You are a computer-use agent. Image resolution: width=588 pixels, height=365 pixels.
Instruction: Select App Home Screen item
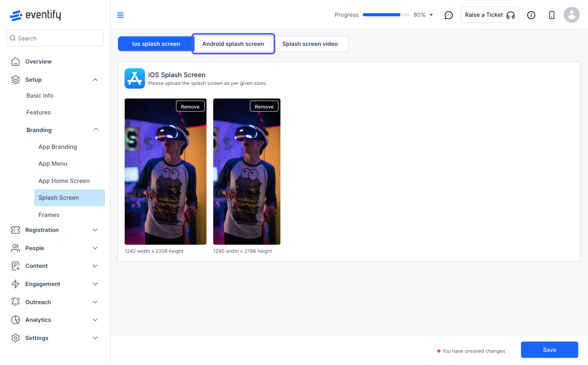(x=64, y=181)
